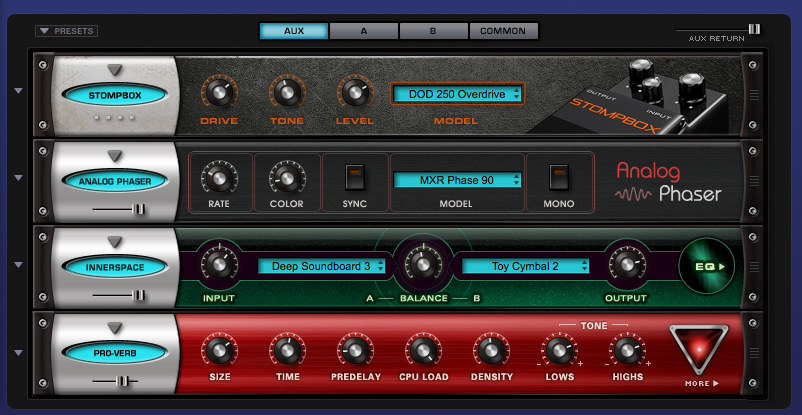
Task: Toggle the INNERSPACE effect power button
Action: (115, 267)
